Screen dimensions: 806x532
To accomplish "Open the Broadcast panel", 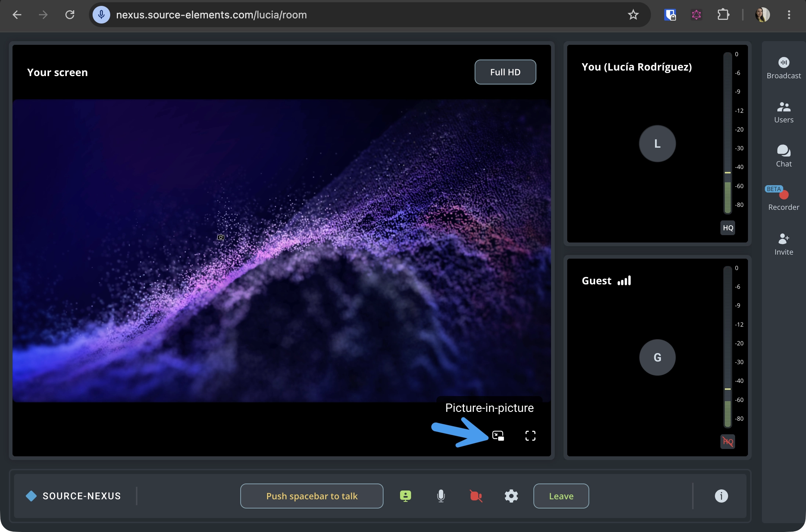I will coord(784,68).
